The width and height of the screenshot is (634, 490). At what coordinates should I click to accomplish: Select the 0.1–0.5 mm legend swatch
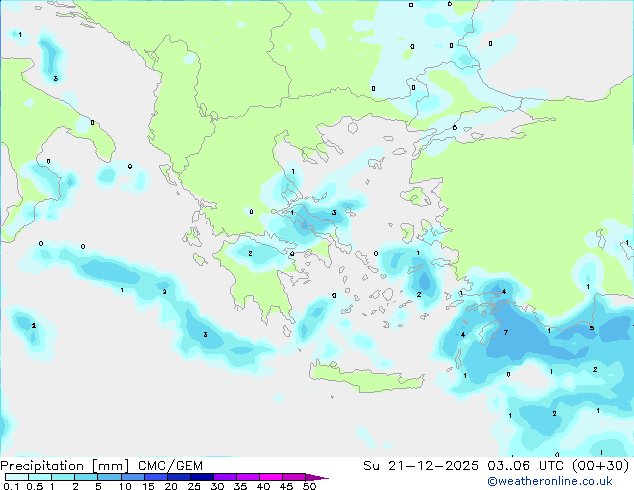(x=17, y=477)
